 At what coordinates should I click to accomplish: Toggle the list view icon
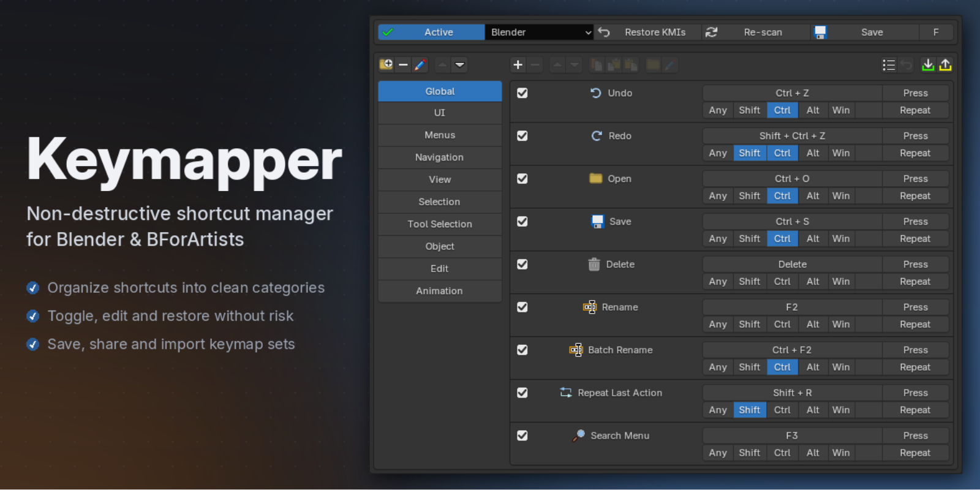tap(889, 65)
